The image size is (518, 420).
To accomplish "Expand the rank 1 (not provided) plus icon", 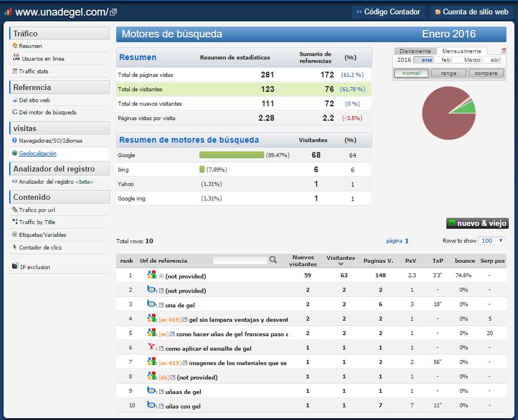I will (161, 276).
